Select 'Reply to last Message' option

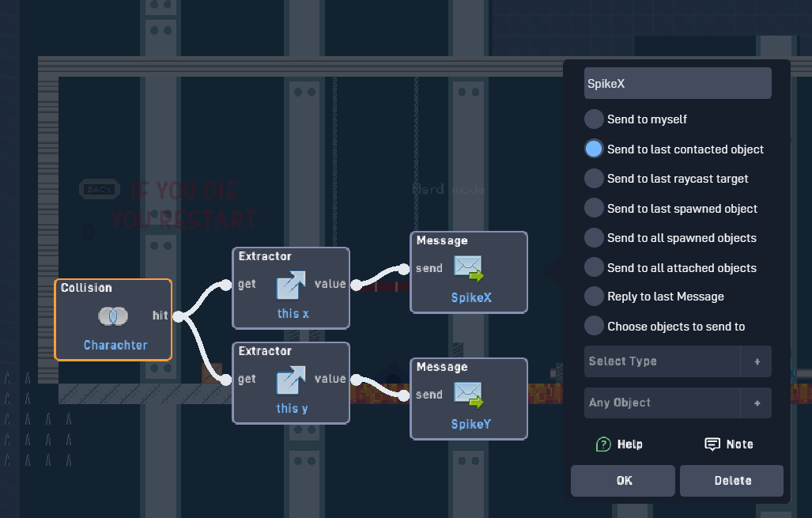click(594, 297)
